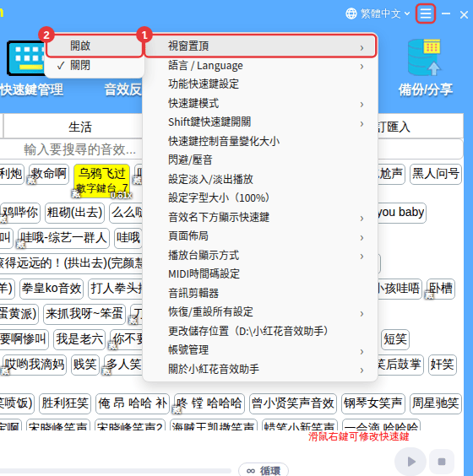The image size is (473, 476).
Task: Click the stop button in player
Action: pyautogui.click(x=442, y=462)
